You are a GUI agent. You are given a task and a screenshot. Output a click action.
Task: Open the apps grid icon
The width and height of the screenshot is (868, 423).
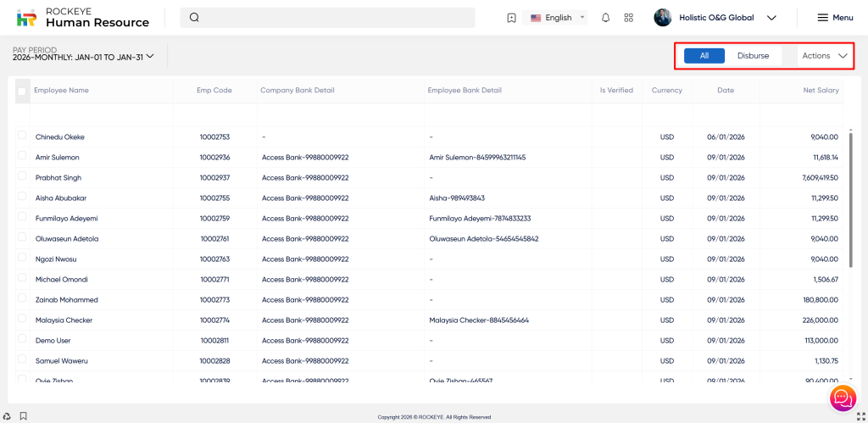[628, 18]
